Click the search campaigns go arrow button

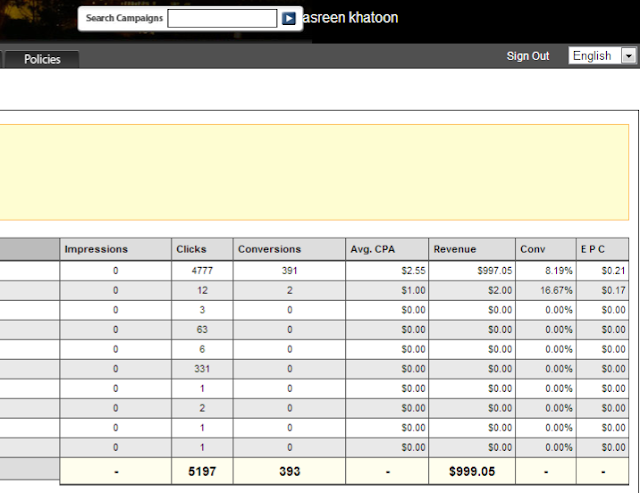point(289,18)
